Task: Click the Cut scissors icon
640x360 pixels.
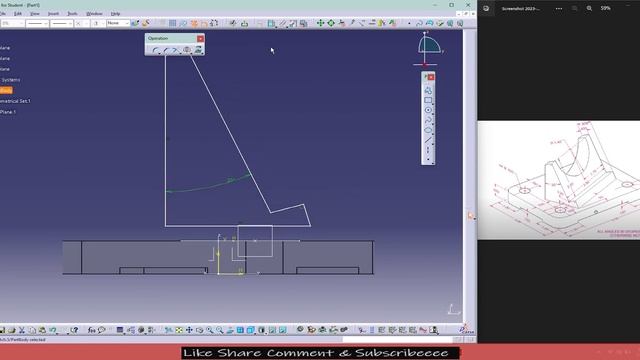Action: 22,330
